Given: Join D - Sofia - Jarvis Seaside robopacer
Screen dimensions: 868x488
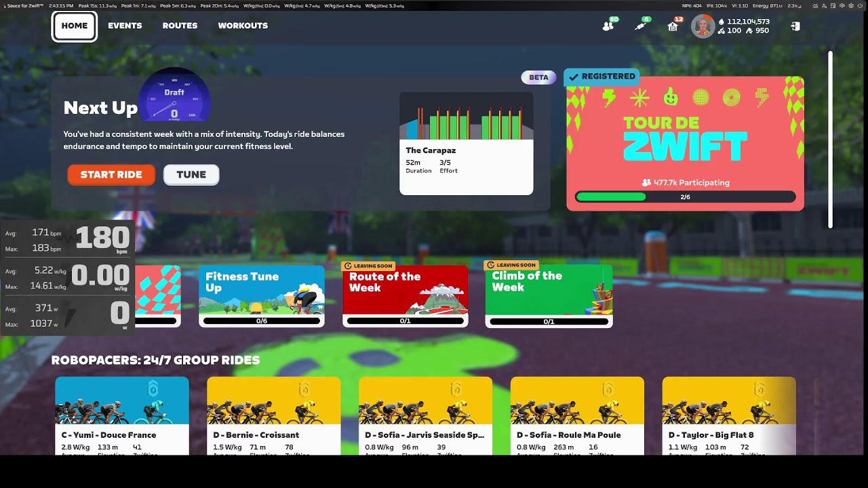Looking at the screenshot, I should 425,416.
